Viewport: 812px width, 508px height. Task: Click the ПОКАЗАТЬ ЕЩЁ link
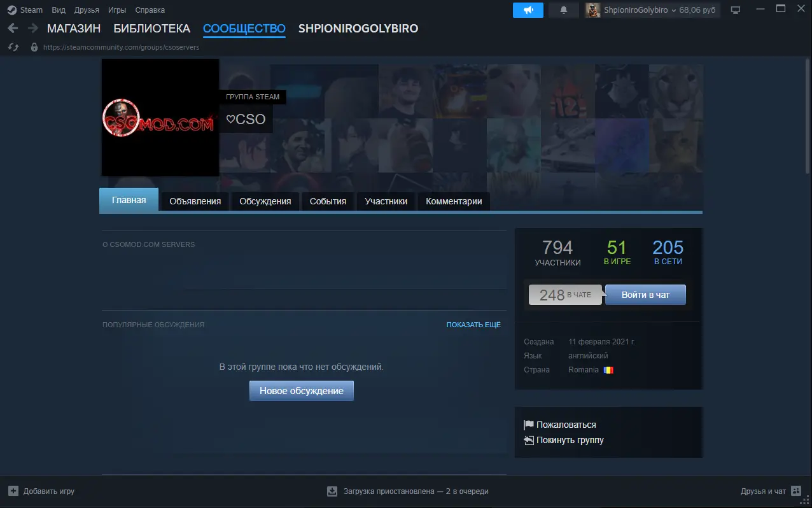click(x=473, y=325)
